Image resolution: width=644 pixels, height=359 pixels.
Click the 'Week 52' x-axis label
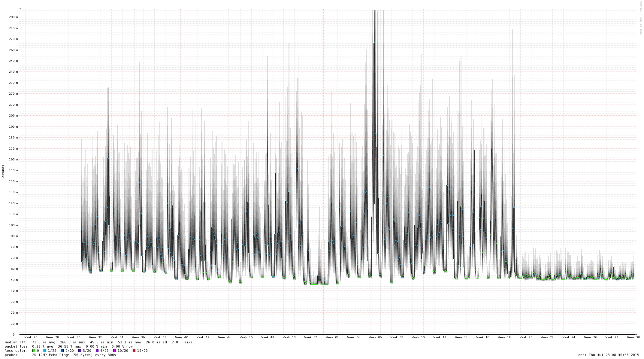point(311,337)
